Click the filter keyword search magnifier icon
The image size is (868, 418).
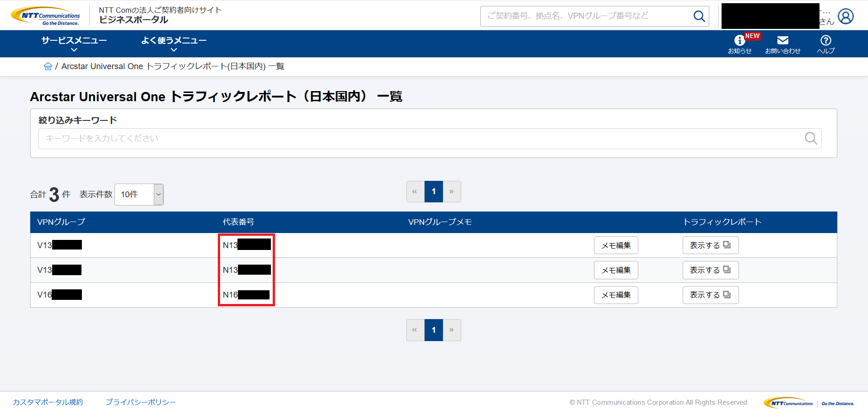(x=811, y=138)
